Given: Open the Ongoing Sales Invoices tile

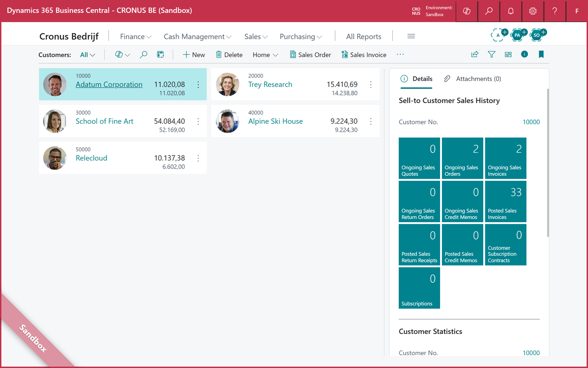Looking at the screenshot, I should 506,158.
